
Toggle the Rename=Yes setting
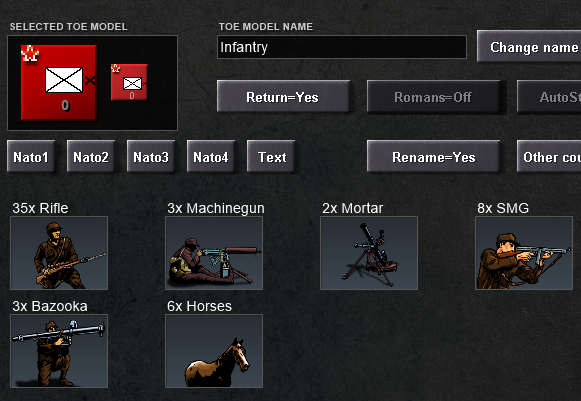[433, 156]
